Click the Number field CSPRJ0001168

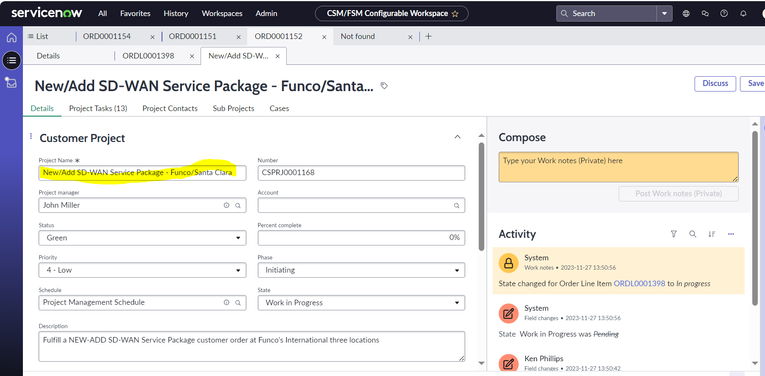tap(362, 173)
